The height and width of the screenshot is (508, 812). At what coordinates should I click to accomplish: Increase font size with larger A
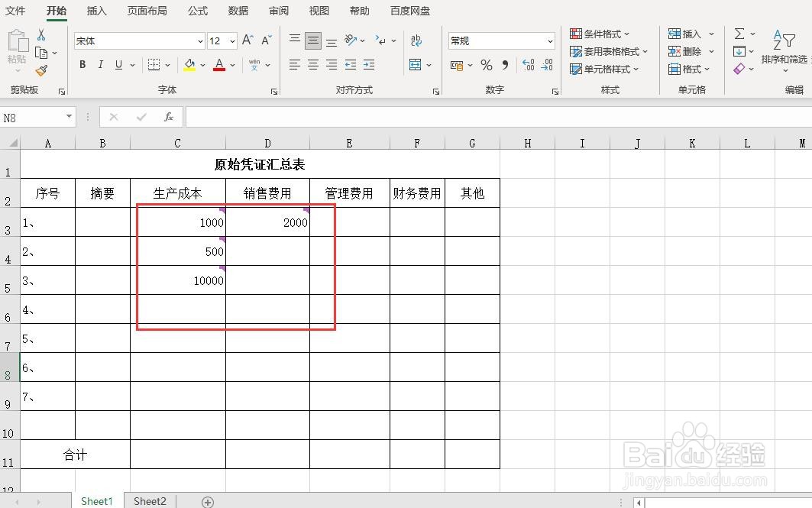pyautogui.click(x=247, y=40)
